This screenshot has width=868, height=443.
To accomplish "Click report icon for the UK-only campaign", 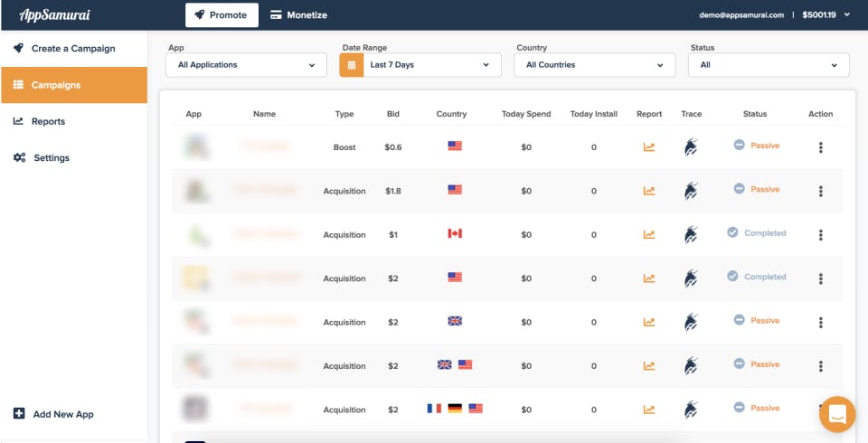I will [x=649, y=322].
